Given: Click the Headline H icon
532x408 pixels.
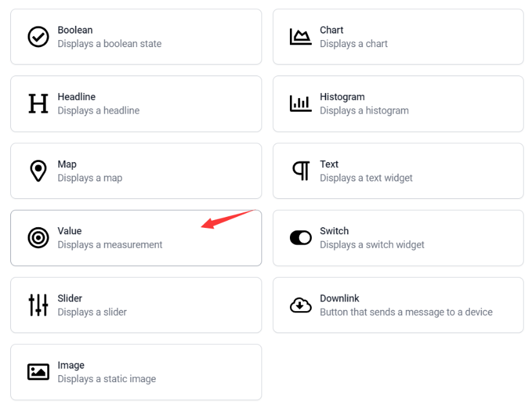Looking at the screenshot, I should [x=38, y=103].
